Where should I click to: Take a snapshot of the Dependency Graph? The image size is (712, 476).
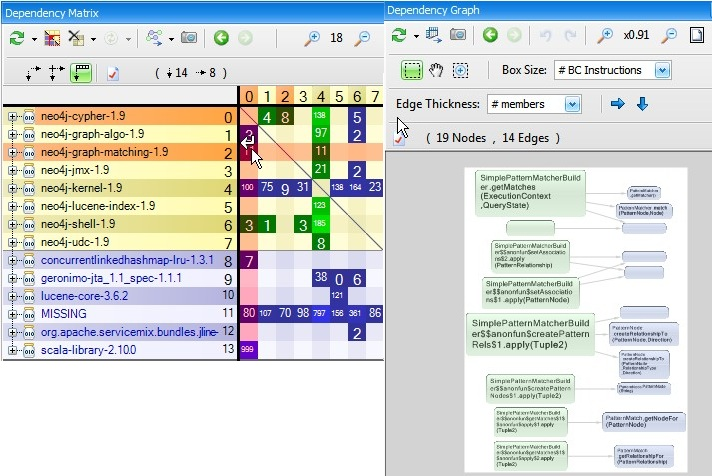458,35
